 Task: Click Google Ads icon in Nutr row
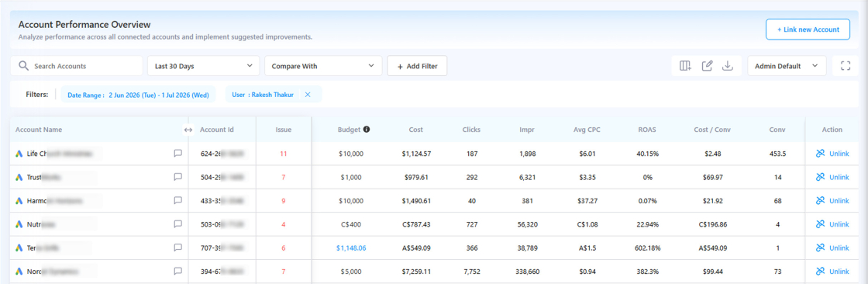(19, 224)
